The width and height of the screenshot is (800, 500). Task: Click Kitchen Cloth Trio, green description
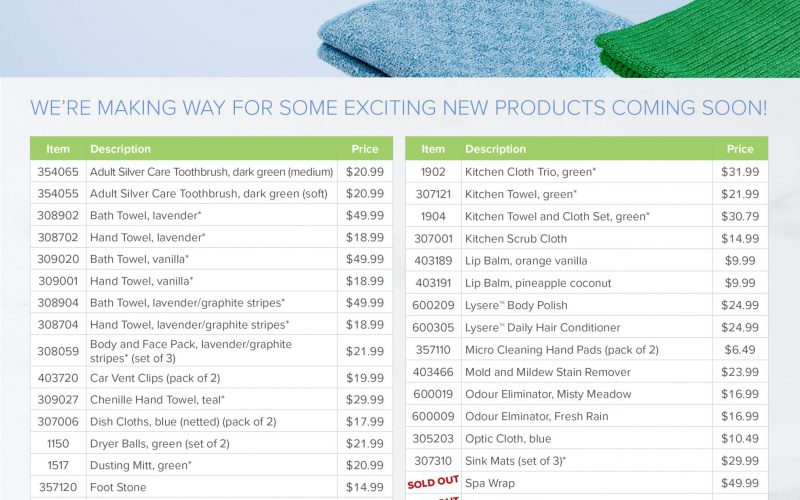pos(531,172)
